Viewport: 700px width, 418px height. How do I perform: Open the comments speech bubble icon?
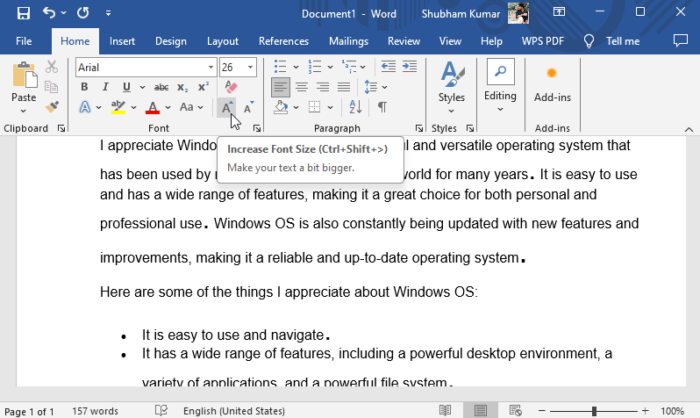pos(680,41)
